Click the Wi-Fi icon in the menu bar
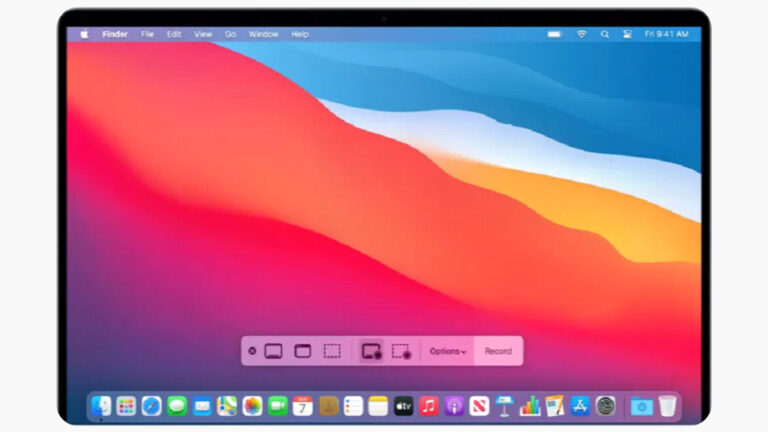Viewport: 768px width, 432px height. [x=581, y=34]
